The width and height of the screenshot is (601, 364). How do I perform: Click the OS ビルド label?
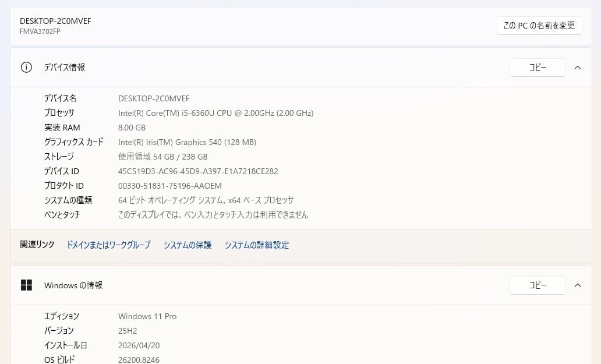click(59, 360)
